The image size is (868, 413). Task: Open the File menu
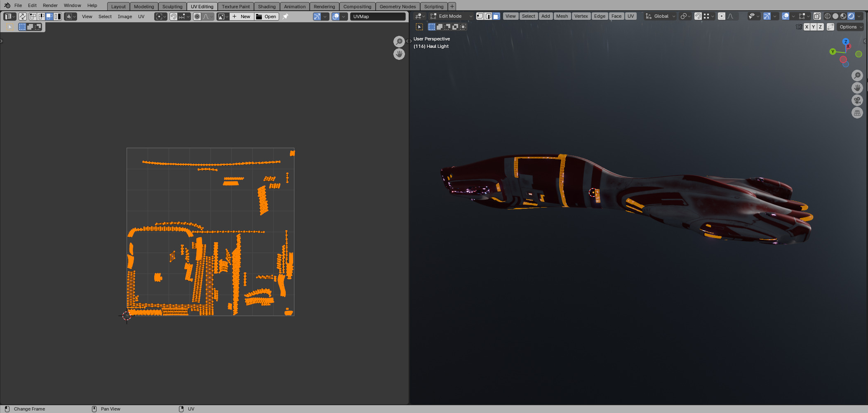18,5
